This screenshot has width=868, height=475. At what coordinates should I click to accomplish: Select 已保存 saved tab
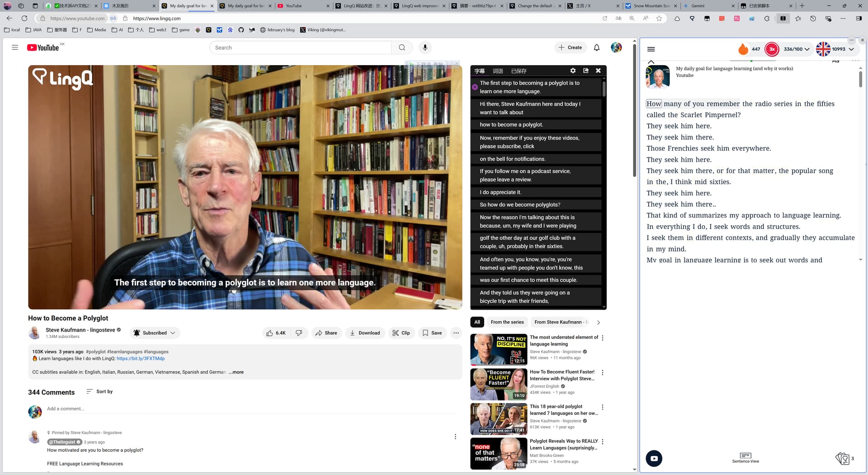519,71
